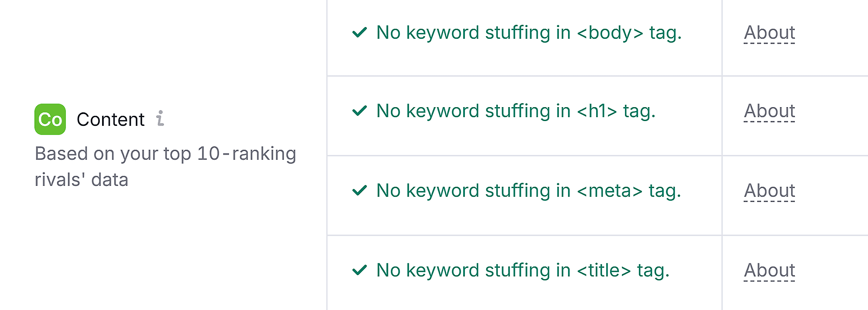
Task: Toggle the meta tag keyword stuffing check
Action: [359, 190]
